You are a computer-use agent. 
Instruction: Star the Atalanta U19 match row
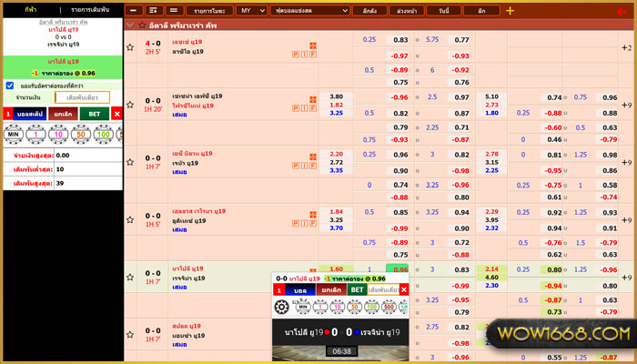click(x=131, y=217)
